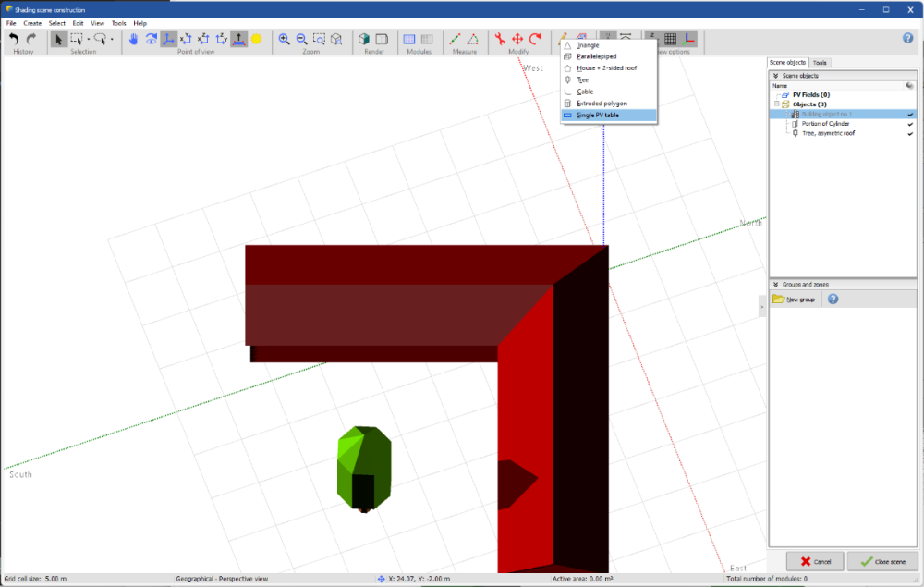The height and width of the screenshot is (587, 924).
Task: Select the arrow pointer selection tool
Action: point(58,39)
